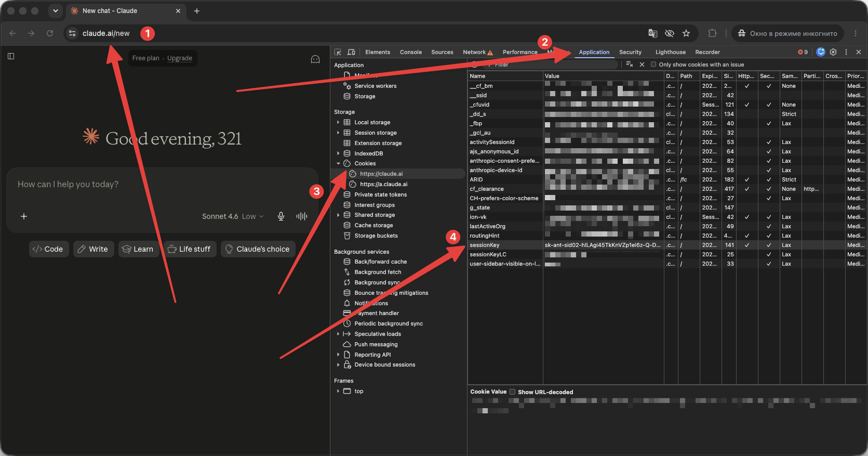
Task: Toggle the device toolbar icon in DevTools
Action: (x=351, y=52)
